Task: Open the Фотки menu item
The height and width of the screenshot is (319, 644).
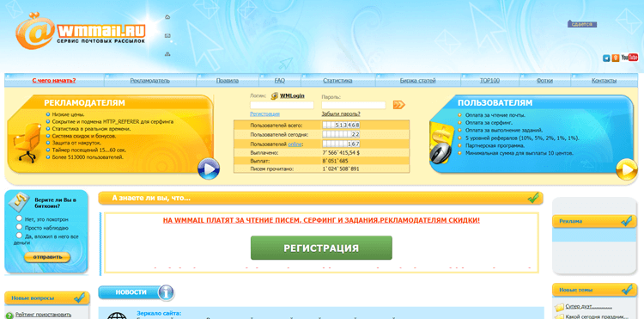Action: 544,81
